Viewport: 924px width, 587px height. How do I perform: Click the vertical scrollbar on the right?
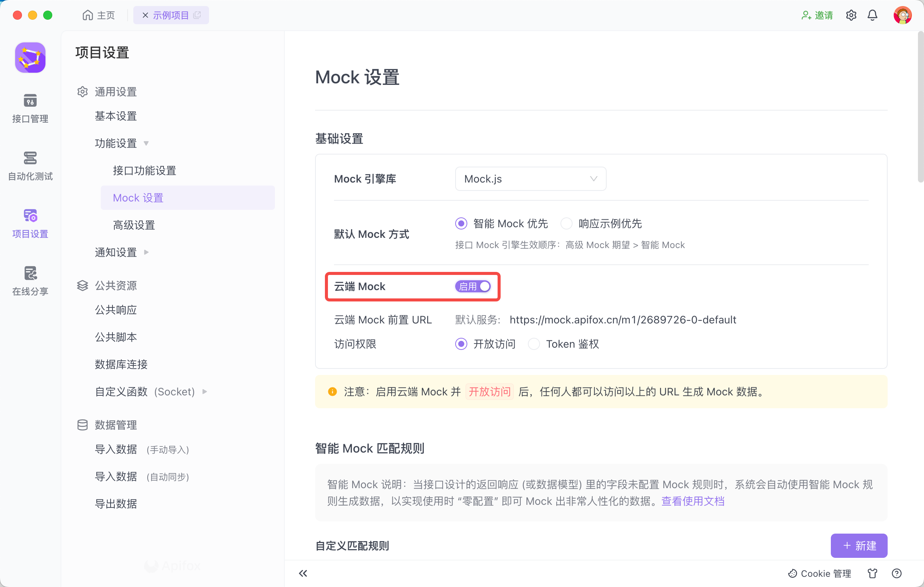(920, 108)
